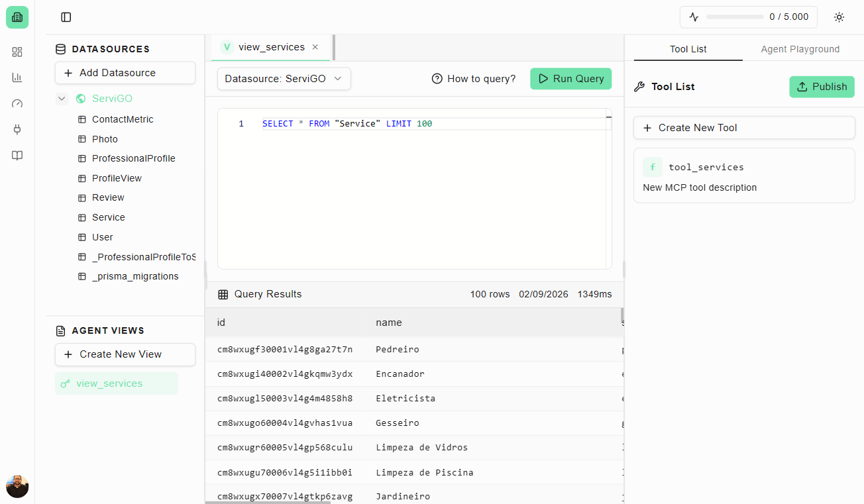Viewport: 864px width, 504px height.
Task: Switch to the Agent Playground tab
Action: pos(800,49)
